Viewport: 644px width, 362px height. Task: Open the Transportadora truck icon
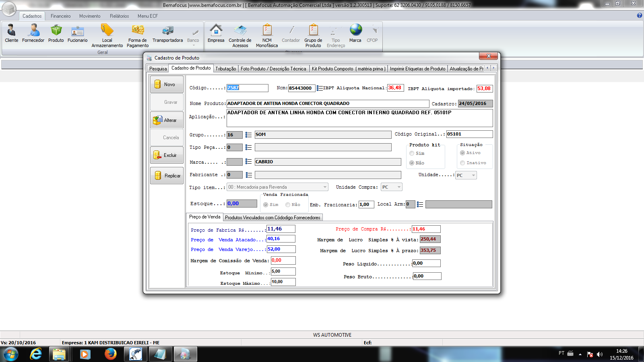click(167, 33)
